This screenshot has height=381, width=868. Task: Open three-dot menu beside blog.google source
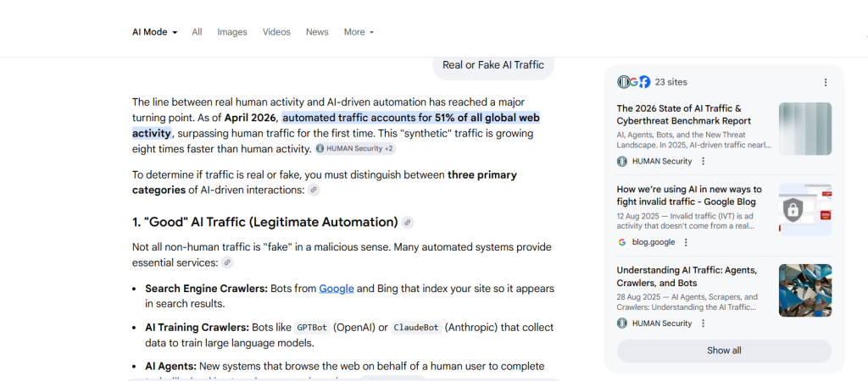(x=686, y=242)
